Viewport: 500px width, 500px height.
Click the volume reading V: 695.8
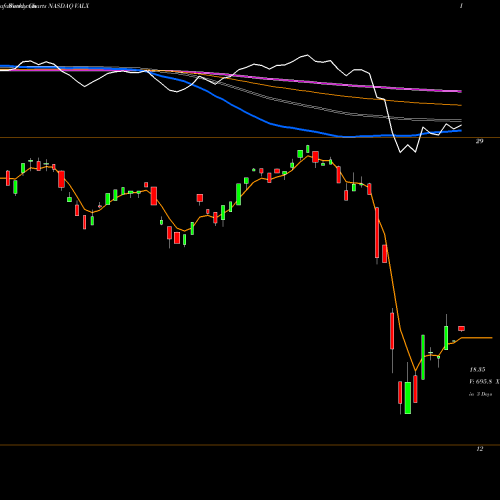(x=481, y=382)
